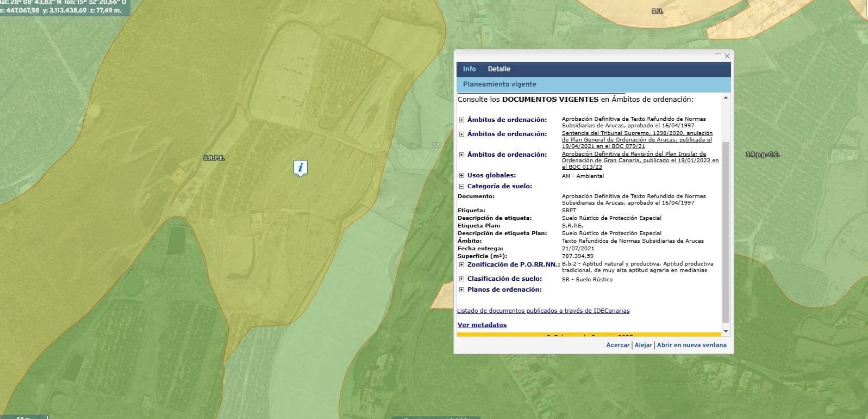Open Sentencia del Tribunal Supremo document link
This screenshot has height=419, width=868.
point(636,140)
